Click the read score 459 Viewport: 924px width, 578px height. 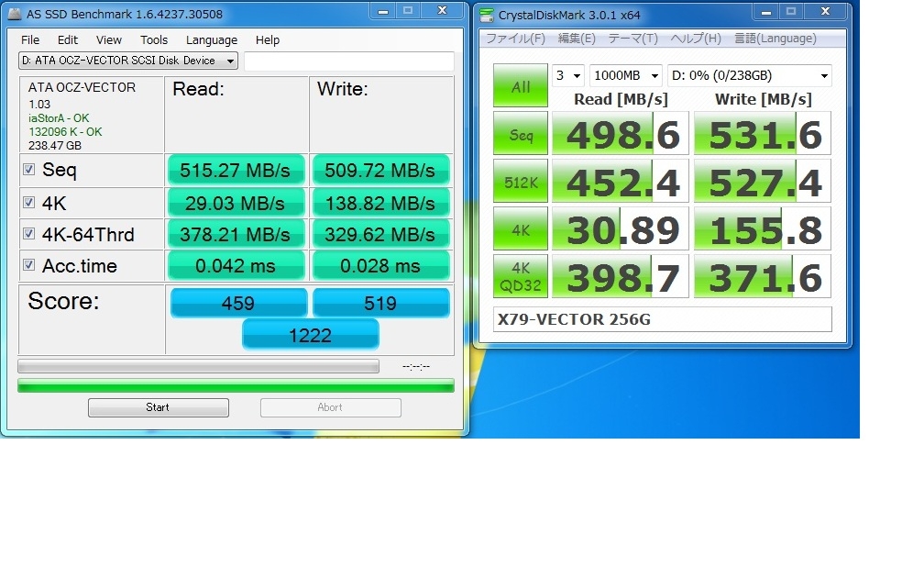238,303
